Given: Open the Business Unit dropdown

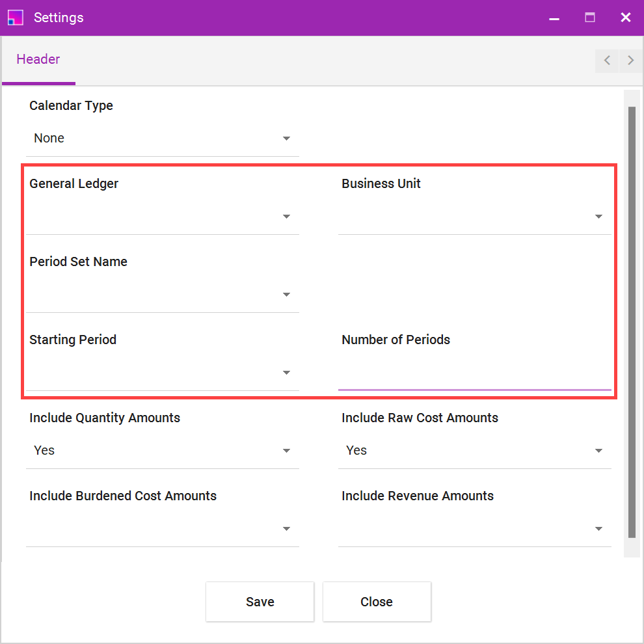Looking at the screenshot, I should (474, 217).
